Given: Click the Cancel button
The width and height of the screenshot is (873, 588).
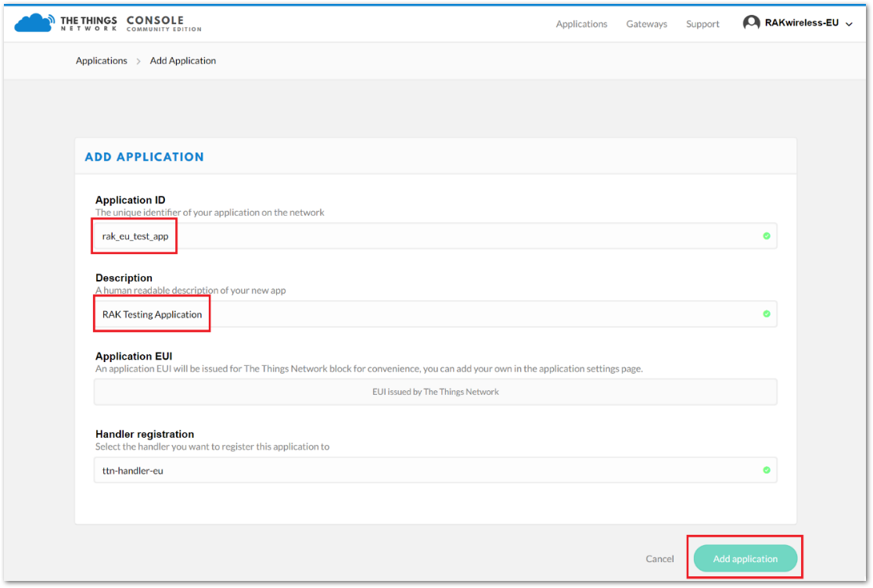Looking at the screenshot, I should [x=659, y=558].
